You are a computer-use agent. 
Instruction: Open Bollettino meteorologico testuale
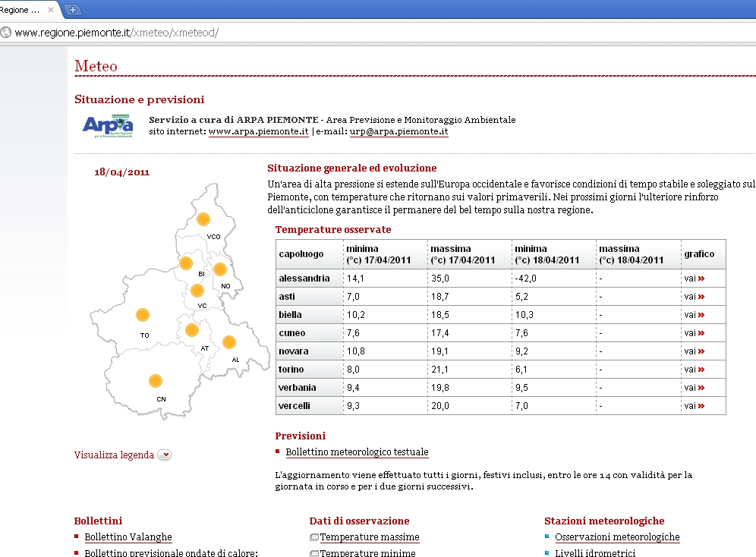click(x=357, y=452)
